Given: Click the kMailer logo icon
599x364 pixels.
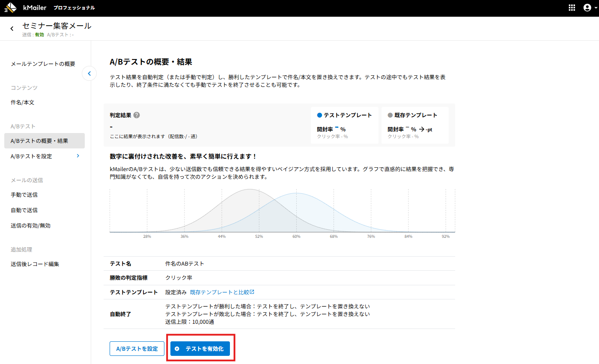Looking at the screenshot, I should (11, 8).
